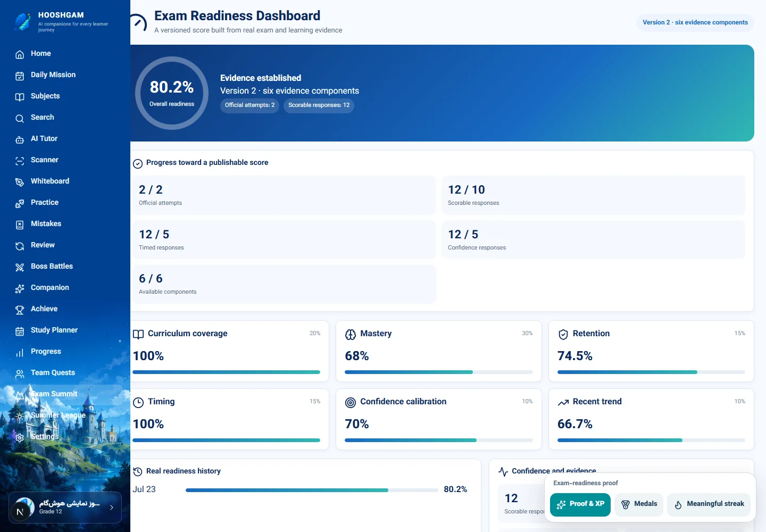Screen dimensions: 766x532
Task: Click the 80.2% overall readiness ring
Action: coord(172,93)
